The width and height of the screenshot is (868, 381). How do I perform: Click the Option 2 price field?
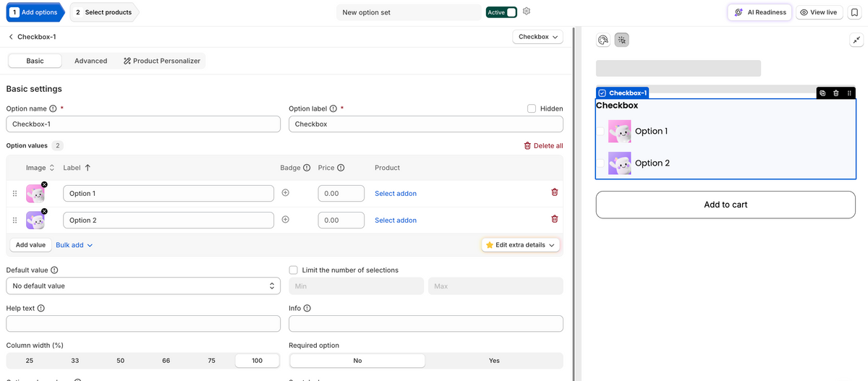(341, 221)
